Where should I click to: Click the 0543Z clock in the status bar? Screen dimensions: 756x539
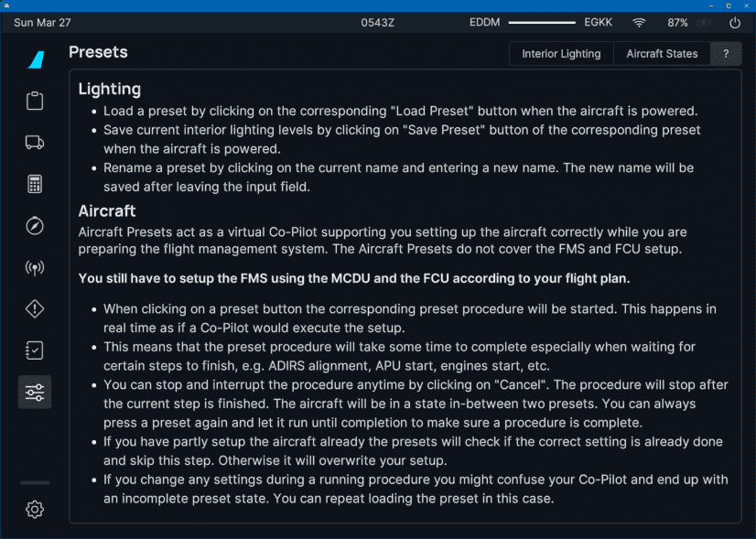tap(377, 22)
